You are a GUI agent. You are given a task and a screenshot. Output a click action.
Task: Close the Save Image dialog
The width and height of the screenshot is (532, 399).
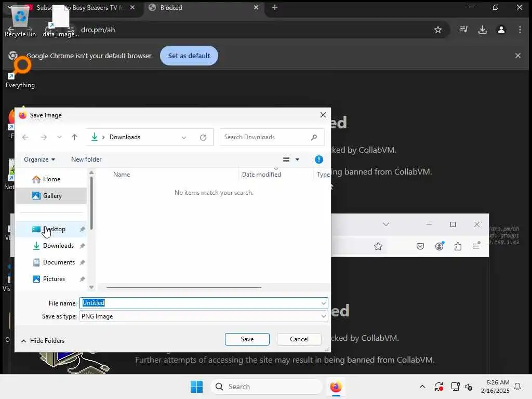[x=323, y=115]
